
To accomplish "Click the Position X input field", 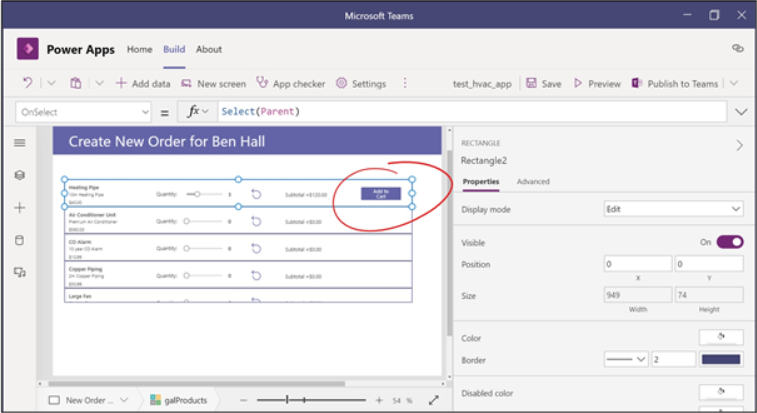I will (x=637, y=264).
